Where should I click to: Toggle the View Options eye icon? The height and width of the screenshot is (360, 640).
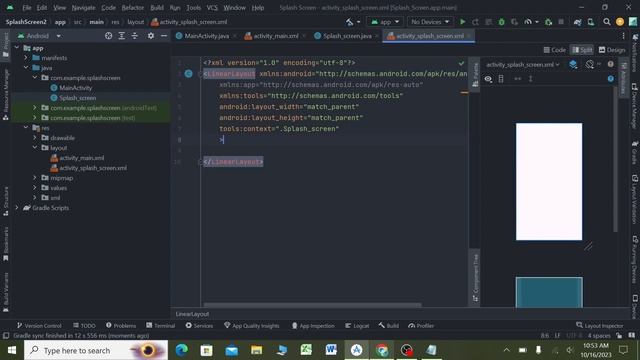pos(488,79)
